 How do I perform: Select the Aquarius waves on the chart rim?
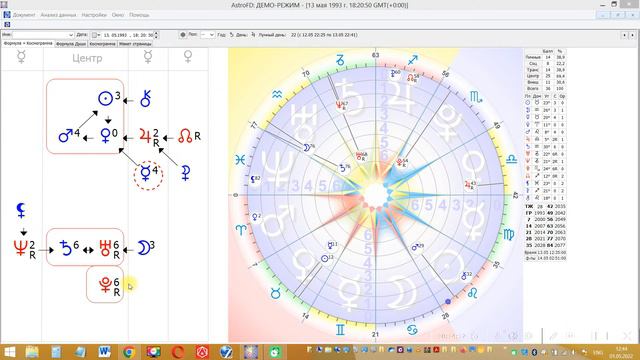point(277,95)
